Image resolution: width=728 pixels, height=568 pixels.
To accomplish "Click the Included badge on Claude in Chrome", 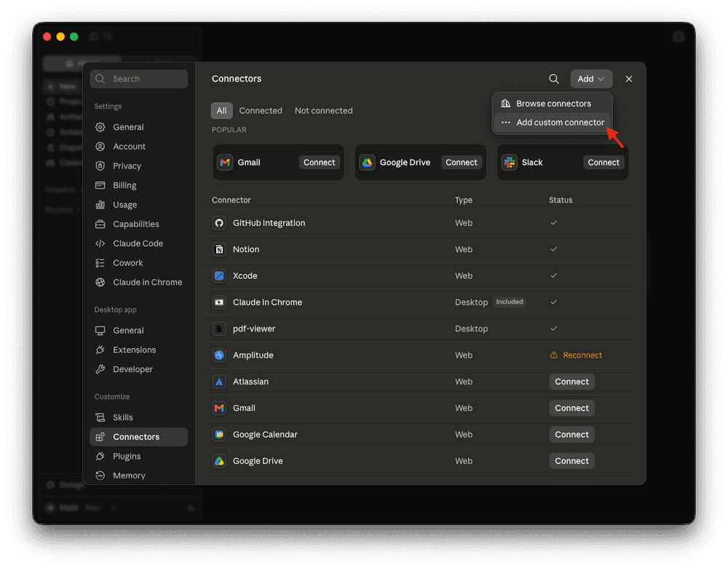I will [x=510, y=302].
